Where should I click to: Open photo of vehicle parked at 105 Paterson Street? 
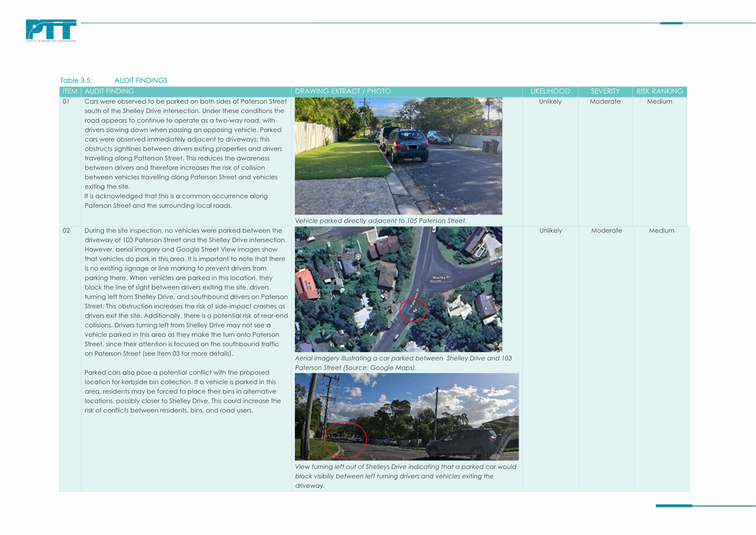(398, 156)
